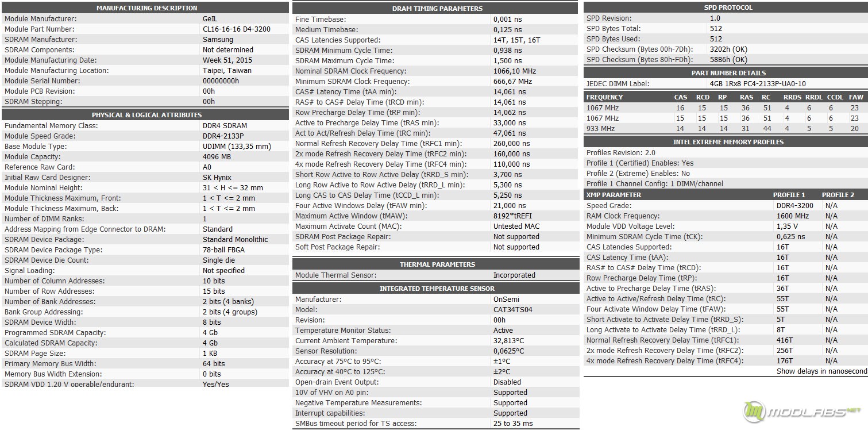The image size is (868, 430).
Task: Click the 'Standard Monolithic' package value
Action: (236, 240)
